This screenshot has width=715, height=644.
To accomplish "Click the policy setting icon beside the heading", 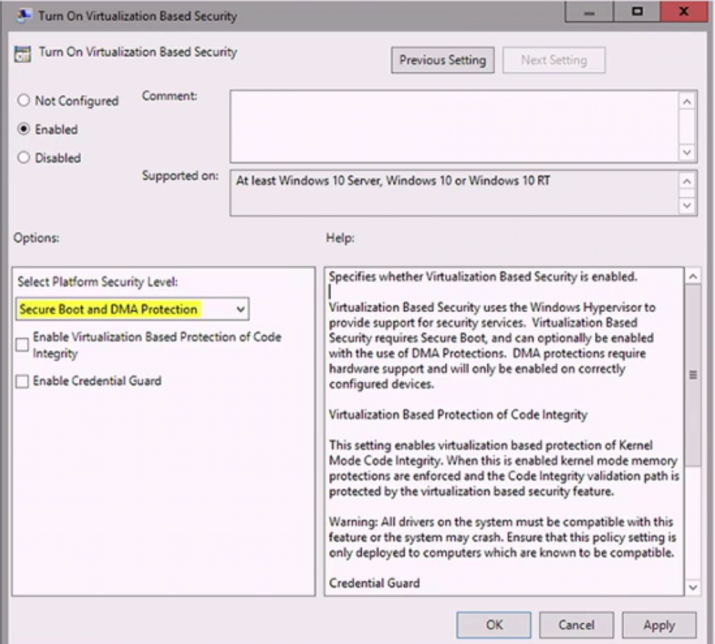I will (x=22, y=54).
